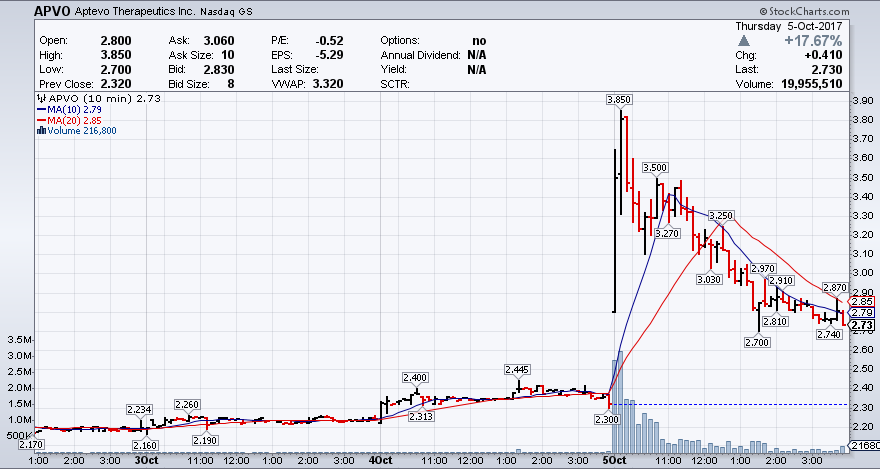This screenshot has width=880, height=469.
Task: Click the tallest volume bar at 5Oct open
Action: pyautogui.click(x=620, y=400)
